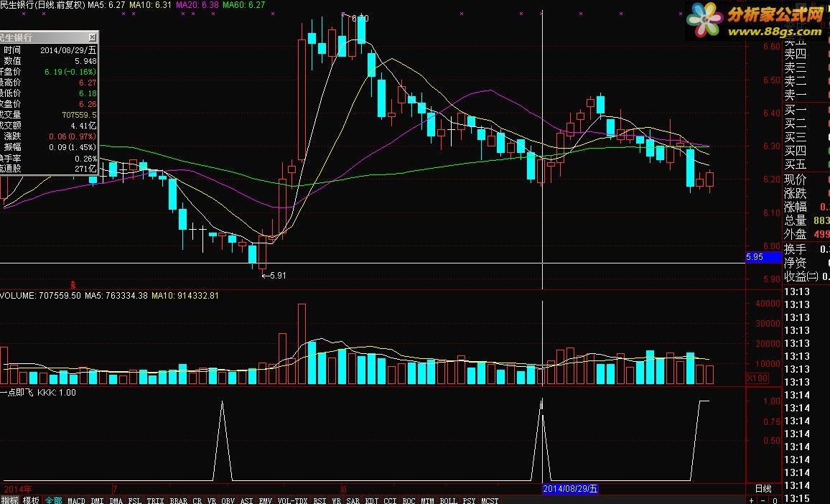
Task: Click the 收益(二) row in quote panel
Action: pos(806,276)
